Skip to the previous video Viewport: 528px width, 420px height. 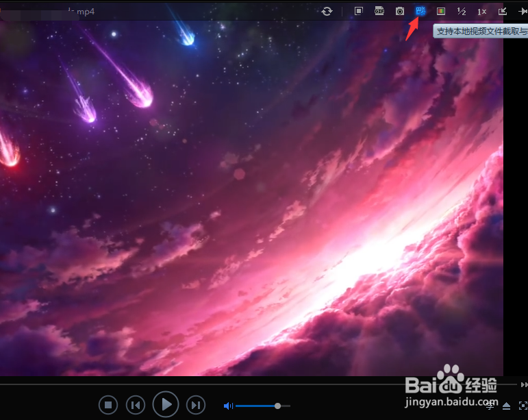pyautogui.click(x=136, y=405)
